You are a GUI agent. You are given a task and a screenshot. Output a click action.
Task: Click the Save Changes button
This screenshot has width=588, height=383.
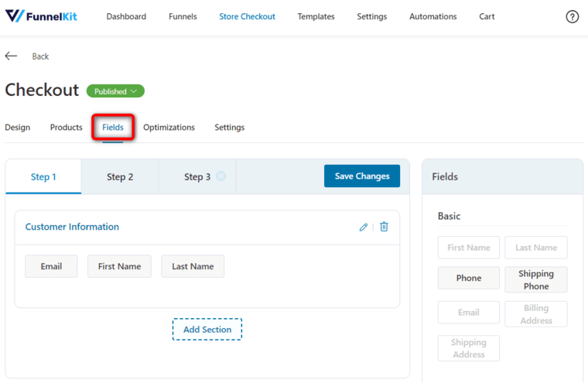(x=362, y=176)
